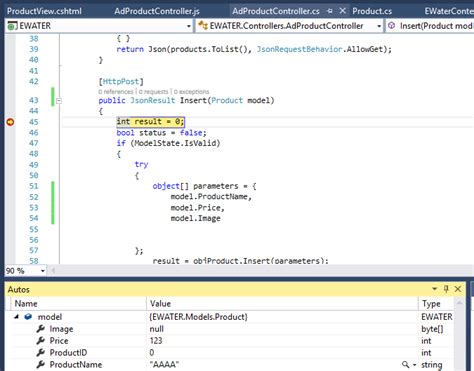The image size is (474, 371).
Task: Toggle auto-hide pin on Autos panel
Action: (446, 289)
